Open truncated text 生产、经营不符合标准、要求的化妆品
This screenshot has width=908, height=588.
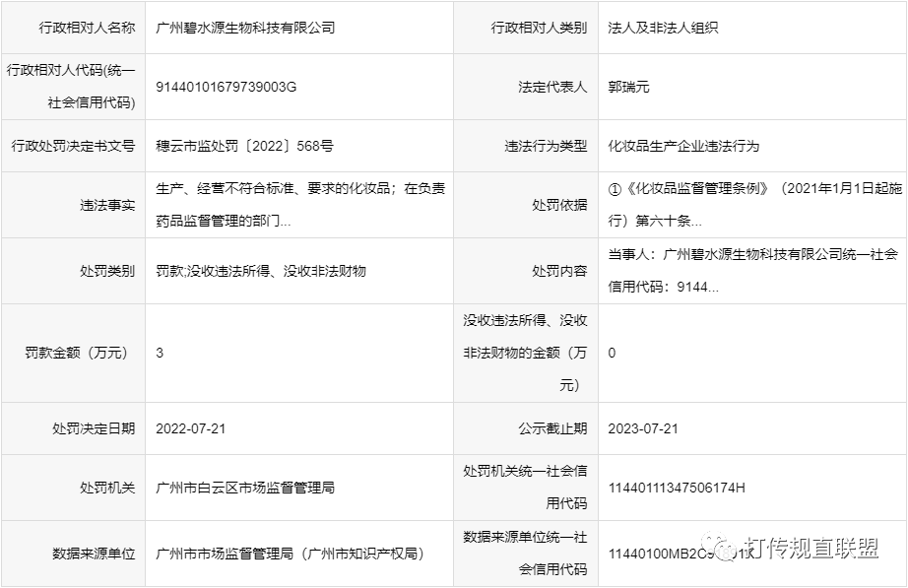click(x=300, y=205)
